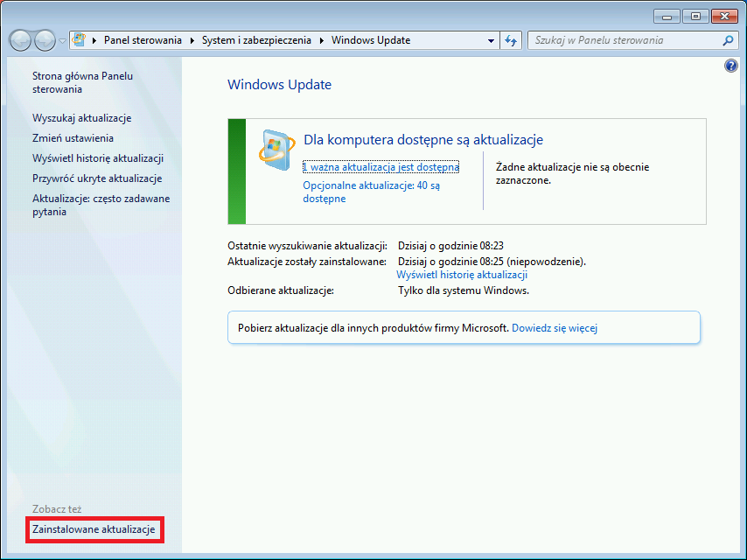Open Zainstalowane aktualizacje link
Image resolution: width=747 pixels, height=560 pixels.
click(x=94, y=529)
